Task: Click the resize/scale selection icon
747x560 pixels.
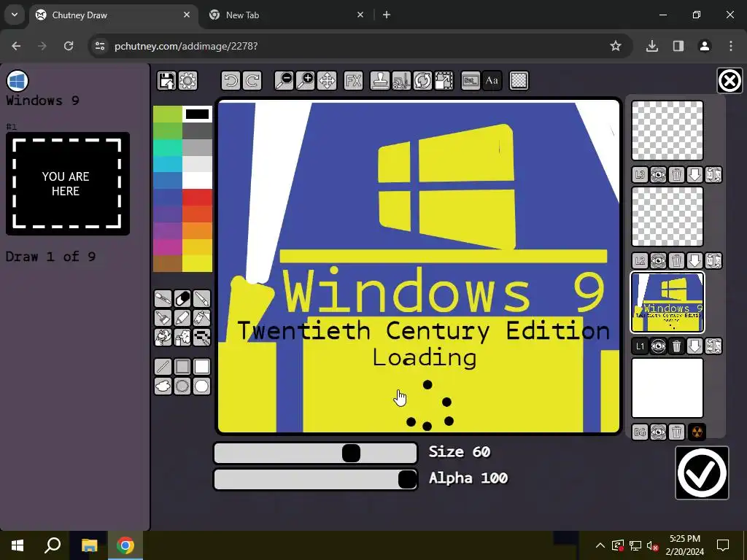Action: pos(444,80)
